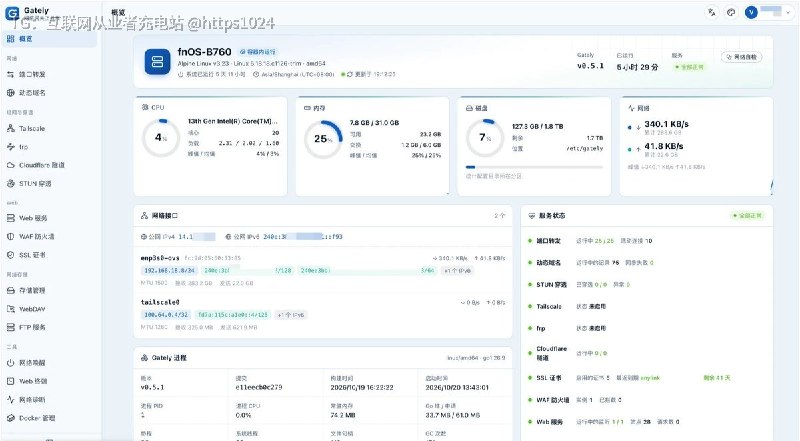Open the user account dropdown

769,12
